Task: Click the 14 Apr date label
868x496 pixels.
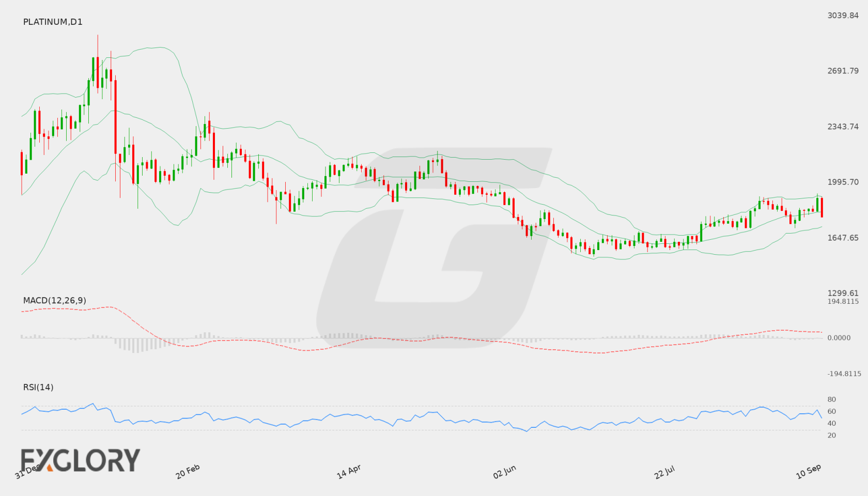Action: click(x=349, y=471)
